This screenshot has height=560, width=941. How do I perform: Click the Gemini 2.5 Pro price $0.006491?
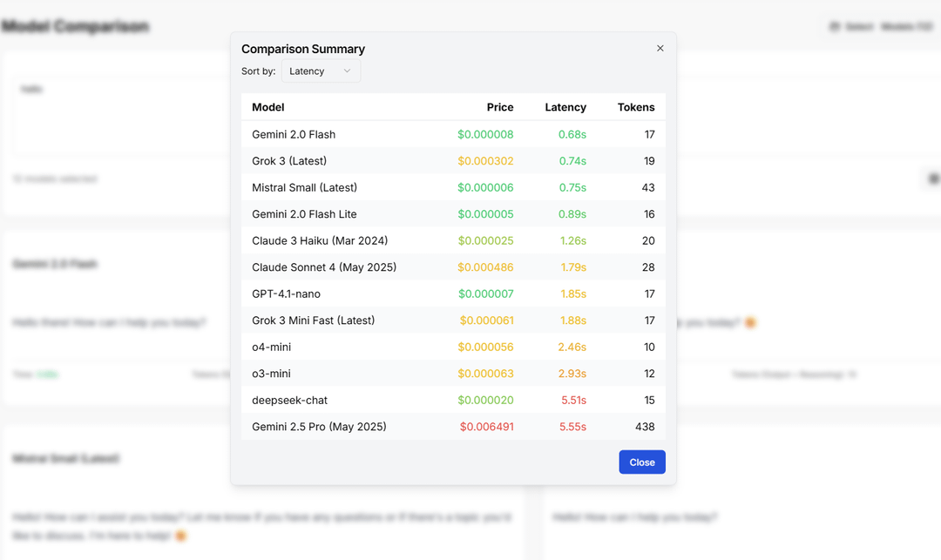click(487, 427)
